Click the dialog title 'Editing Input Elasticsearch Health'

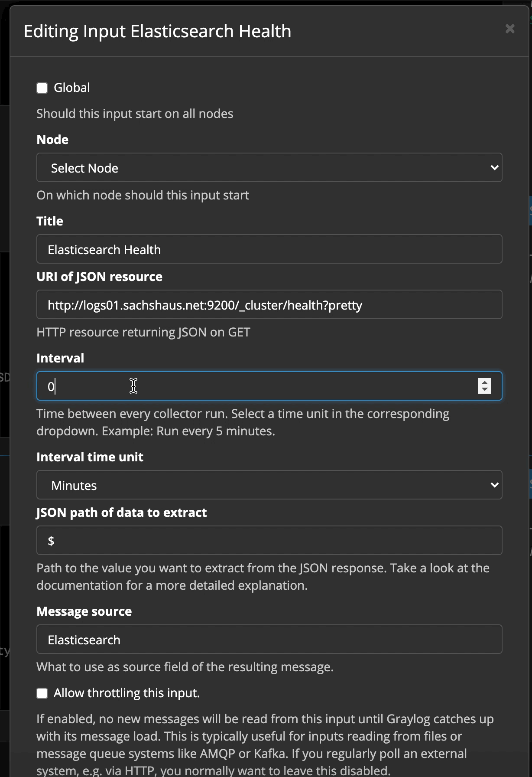(x=157, y=31)
